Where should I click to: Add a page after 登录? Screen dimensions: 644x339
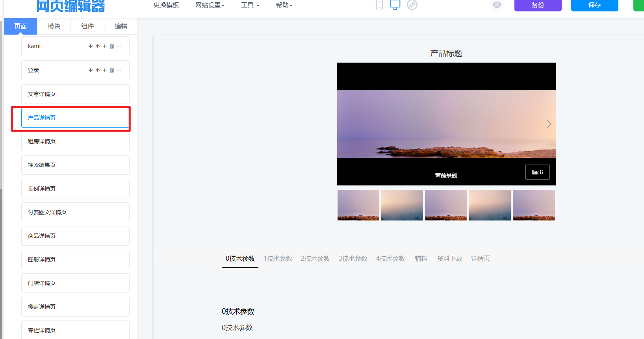point(105,70)
